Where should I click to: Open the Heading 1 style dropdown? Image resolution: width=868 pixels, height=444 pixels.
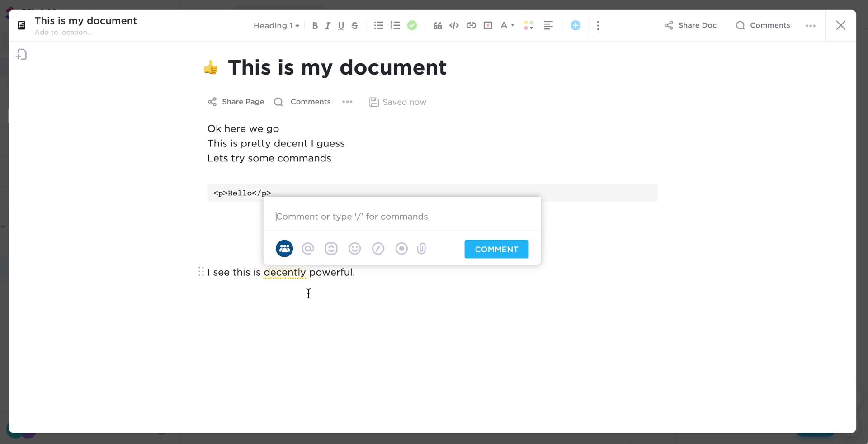pyautogui.click(x=276, y=26)
